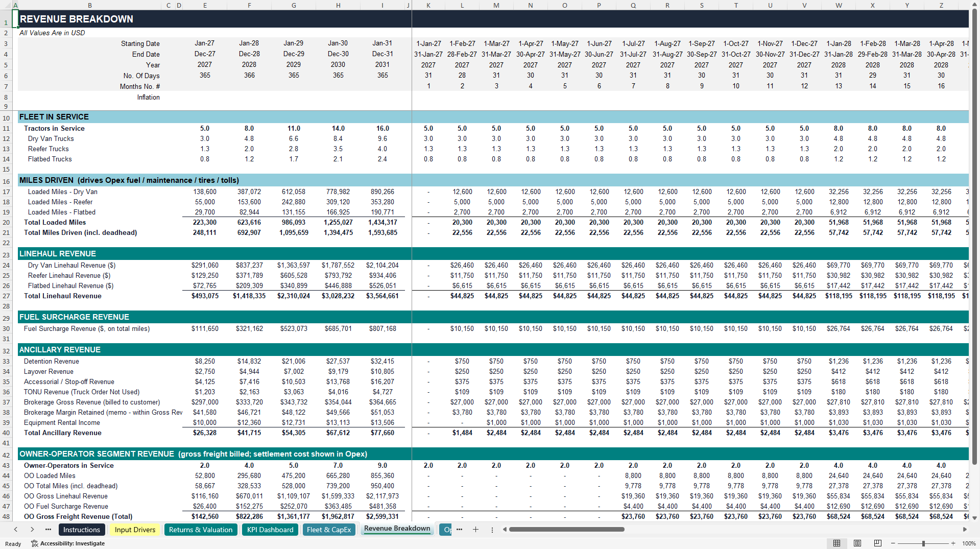Select Fuel Surcharge value $807,168
This screenshot has height=549, width=980.
(383, 329)
